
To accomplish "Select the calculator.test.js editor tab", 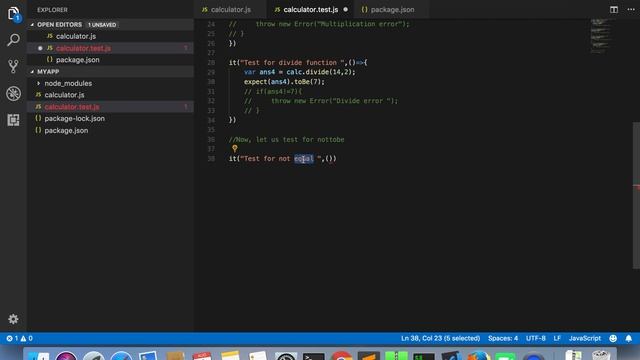I will (311, 9).
